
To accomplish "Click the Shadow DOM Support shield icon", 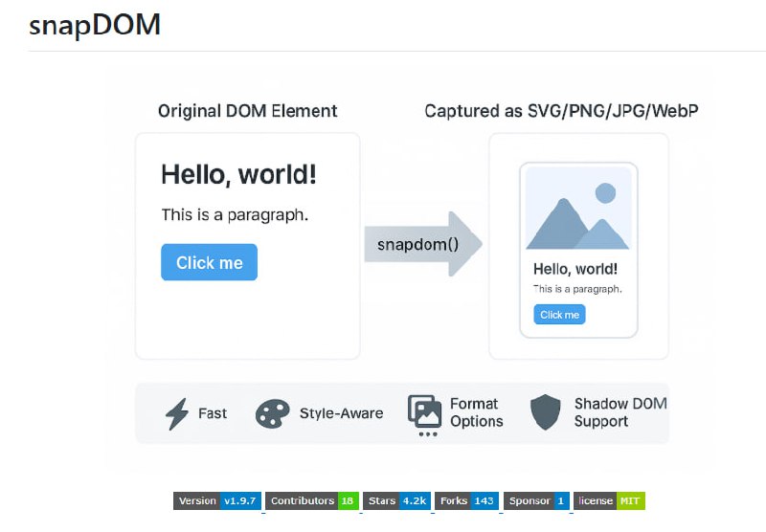I will (545, 412).
